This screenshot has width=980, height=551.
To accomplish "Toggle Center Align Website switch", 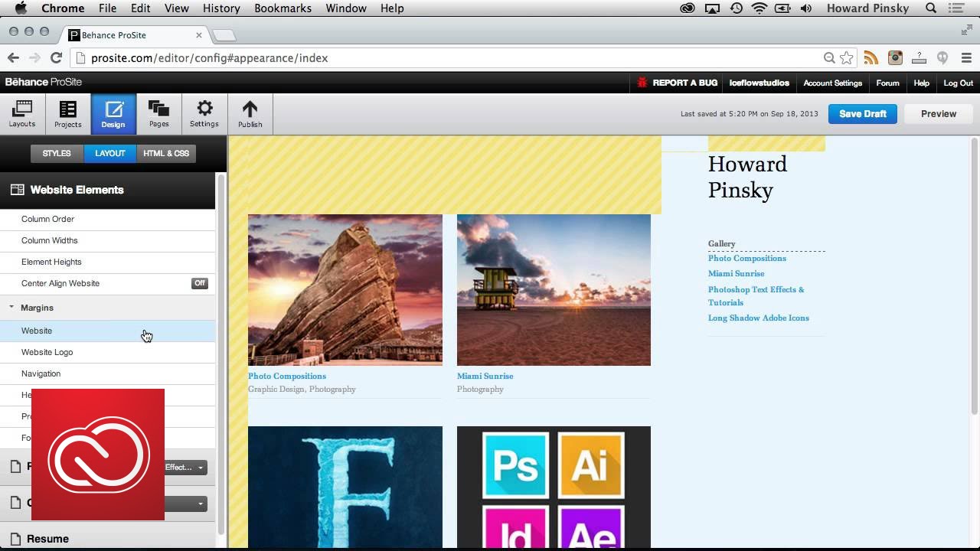I will click(x=199, y=283).
